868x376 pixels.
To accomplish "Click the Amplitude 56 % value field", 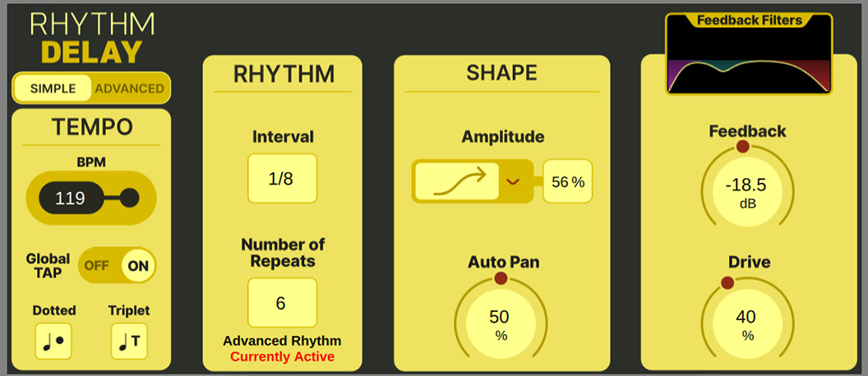I will coord(568,181).
